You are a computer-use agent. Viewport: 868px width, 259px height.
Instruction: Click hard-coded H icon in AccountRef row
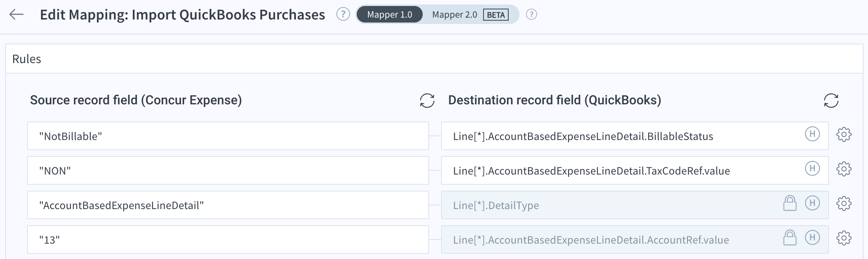[x=812, y=238]
